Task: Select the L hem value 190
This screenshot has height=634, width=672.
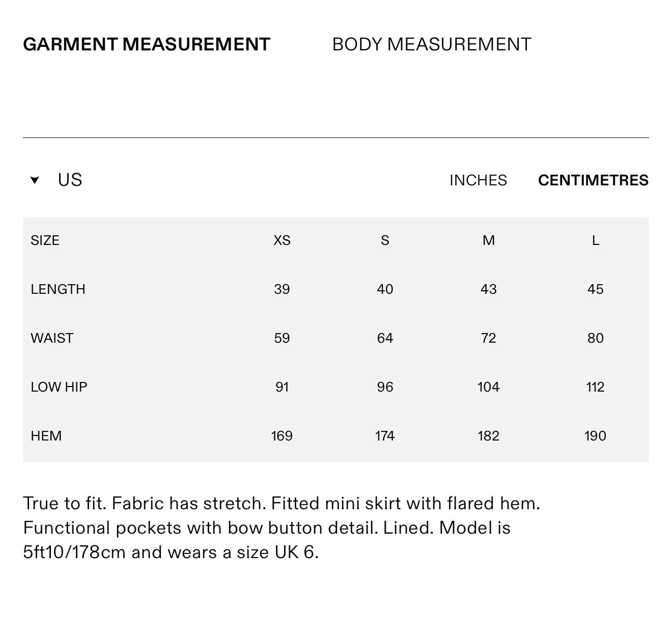Action: tap(595, 436)
